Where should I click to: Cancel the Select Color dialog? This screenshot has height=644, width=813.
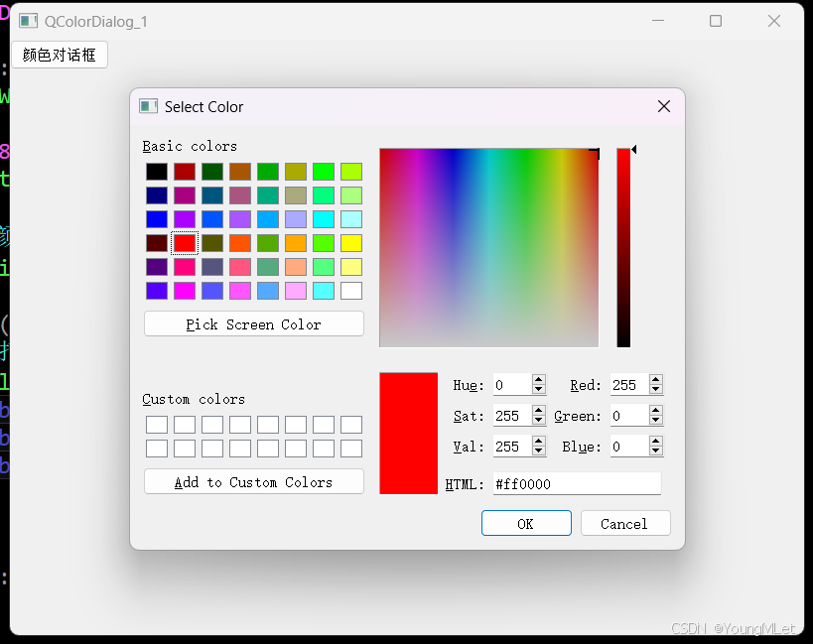[x=625, y=523]
